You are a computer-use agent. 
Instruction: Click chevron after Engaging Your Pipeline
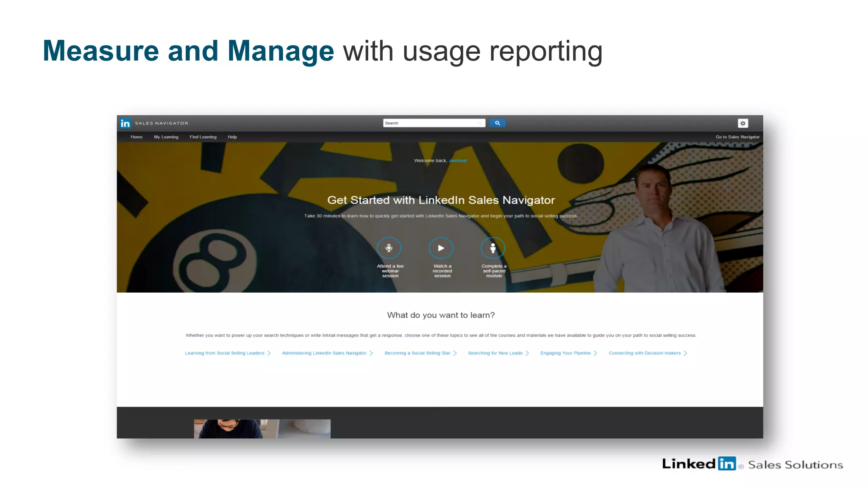tap(595, 353)
